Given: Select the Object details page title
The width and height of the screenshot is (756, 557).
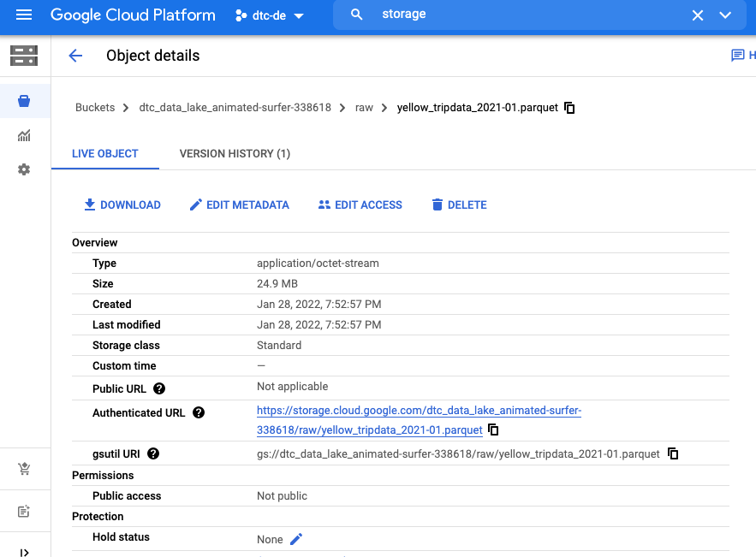Looking at the screenshot, I should pos(153,56).
